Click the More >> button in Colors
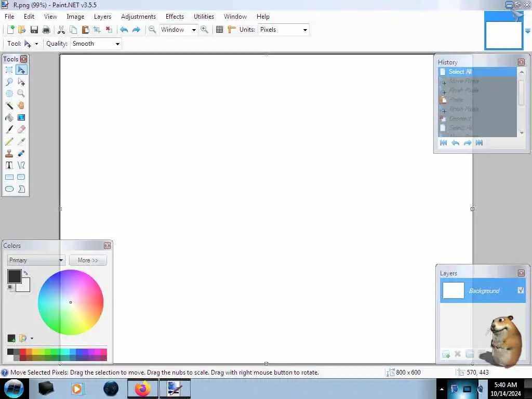The width and height of the screenshot is (532, 399). (x=88, y=260)
